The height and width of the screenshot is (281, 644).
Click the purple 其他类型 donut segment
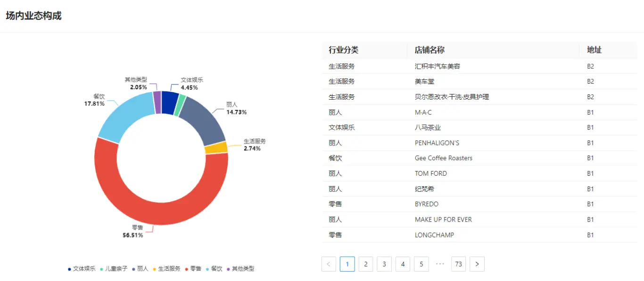pyautogui.click(x=157, y=102)
